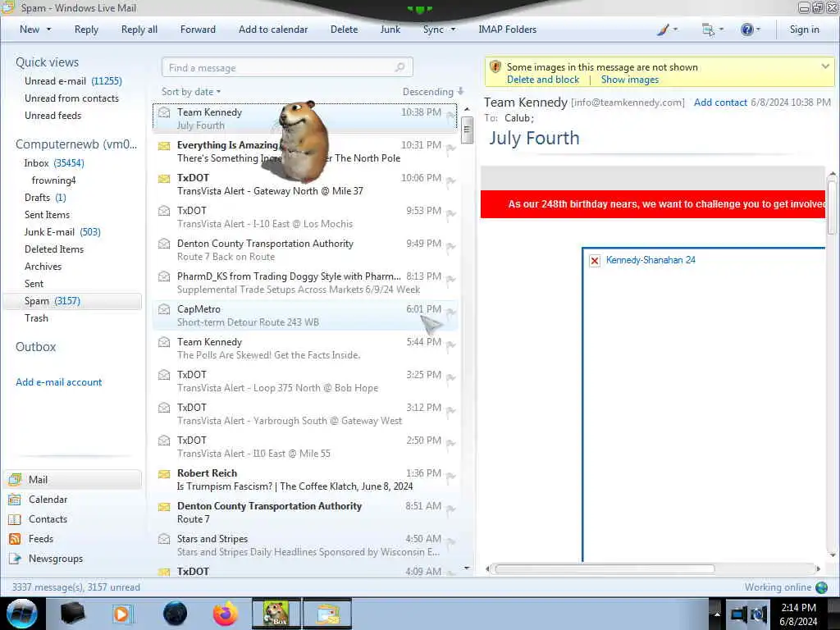Click the Add contact link
The image size is (840, 630).
720,103
